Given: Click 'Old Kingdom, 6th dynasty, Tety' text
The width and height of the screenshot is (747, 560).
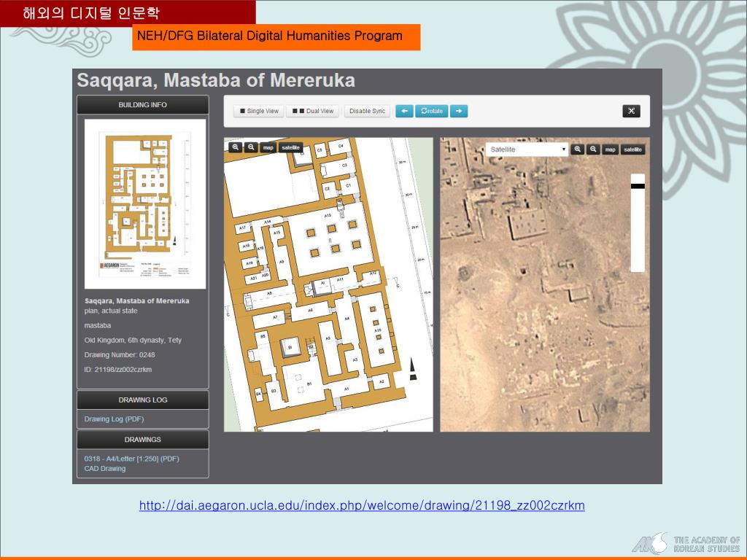Looking at the screenshot, I should tap(133, 340).
